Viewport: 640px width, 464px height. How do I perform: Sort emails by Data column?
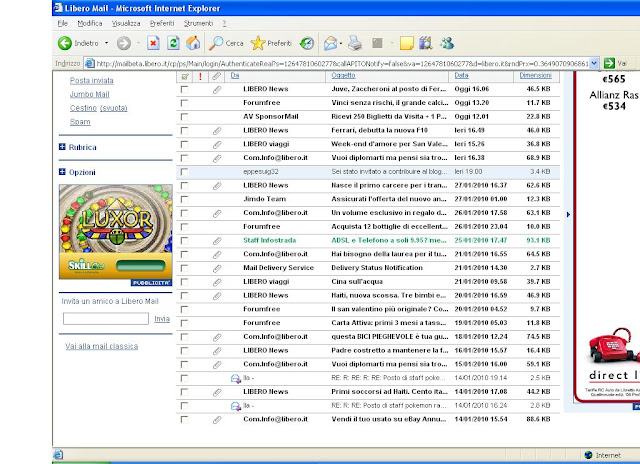click(x=461, y=75)
